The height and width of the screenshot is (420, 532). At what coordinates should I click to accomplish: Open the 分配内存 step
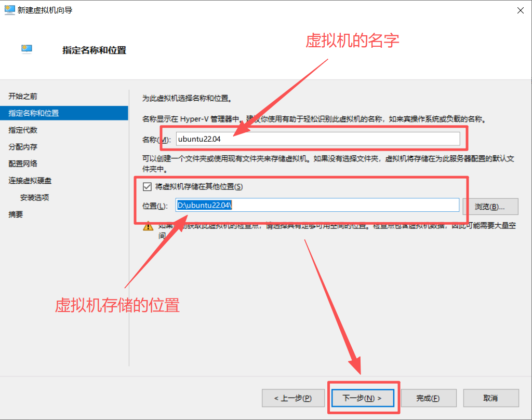click(x=23, y=147)
